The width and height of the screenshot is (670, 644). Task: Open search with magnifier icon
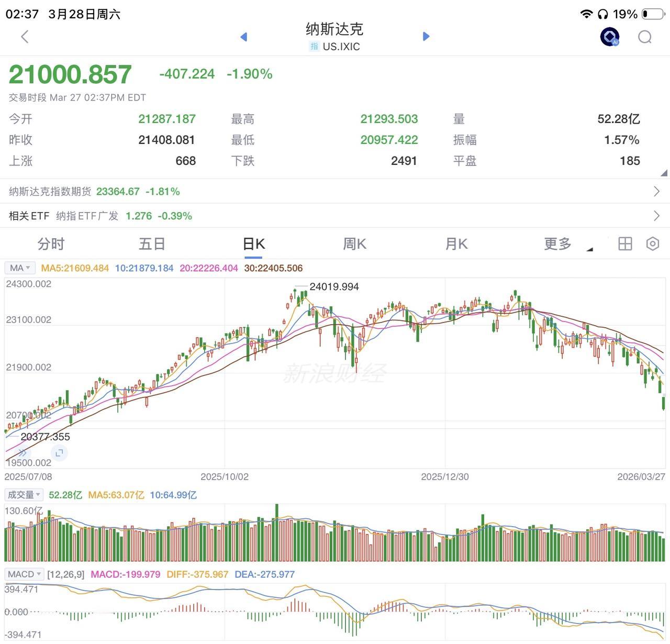(x=645, y=37)
